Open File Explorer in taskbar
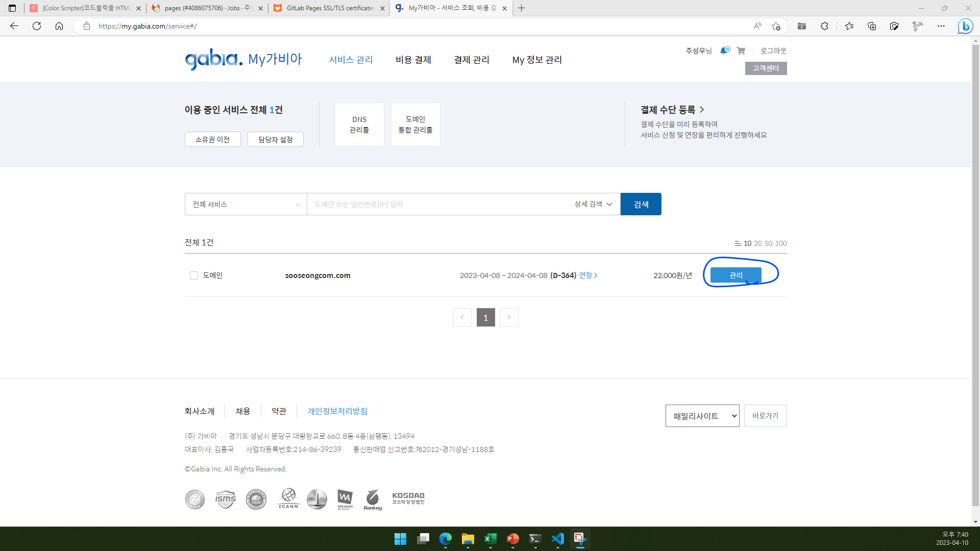 coord(468,539)
